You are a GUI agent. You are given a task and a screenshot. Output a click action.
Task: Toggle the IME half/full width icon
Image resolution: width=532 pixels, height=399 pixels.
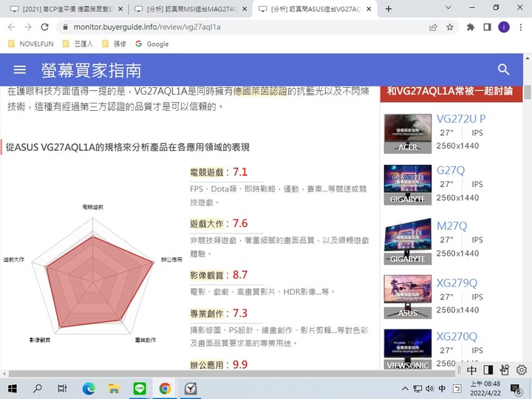click(x=488, y=370)
